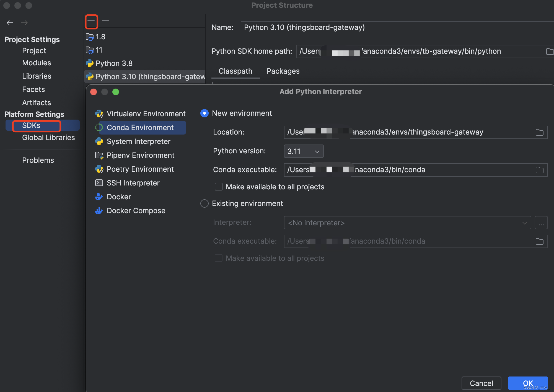Open Modules settings page
Viewport: 554px width, 392px height.
[x=37, y=63]
